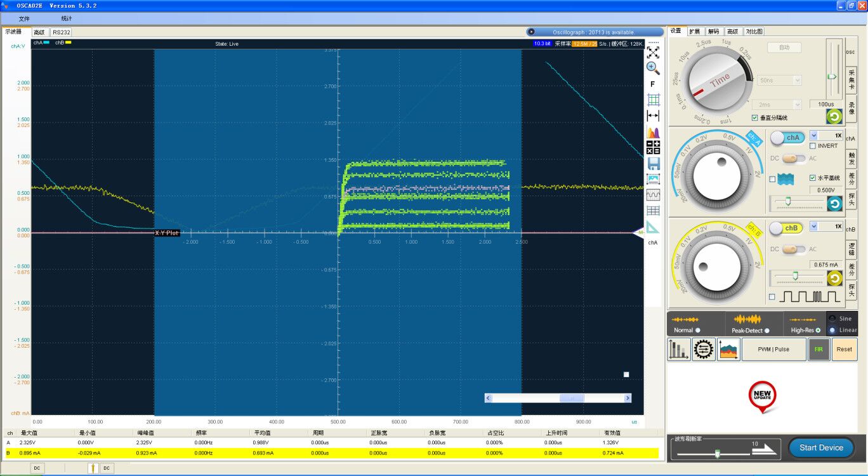Image resolution: width=868 pixels, height=476 pixels.
Task: Click the bar chart statistics icon
Action: pos(678,349)
